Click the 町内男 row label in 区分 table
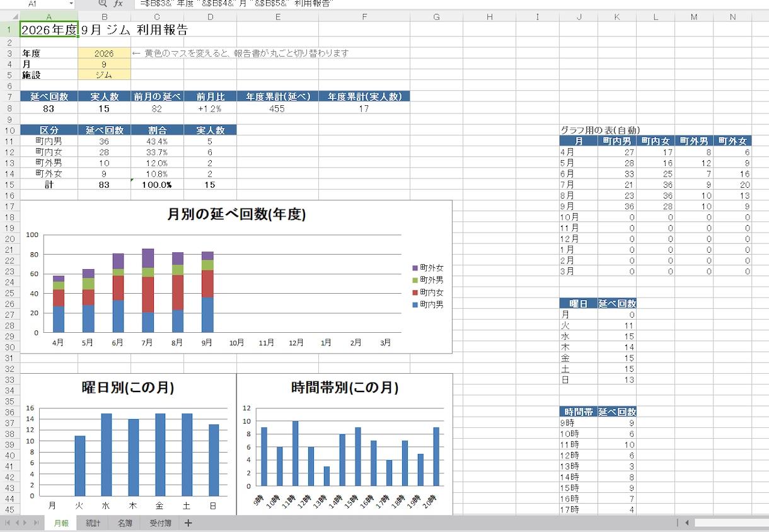The width and height of the screenshot is (769, 532). pyautogui.click(x=49, y=141)
